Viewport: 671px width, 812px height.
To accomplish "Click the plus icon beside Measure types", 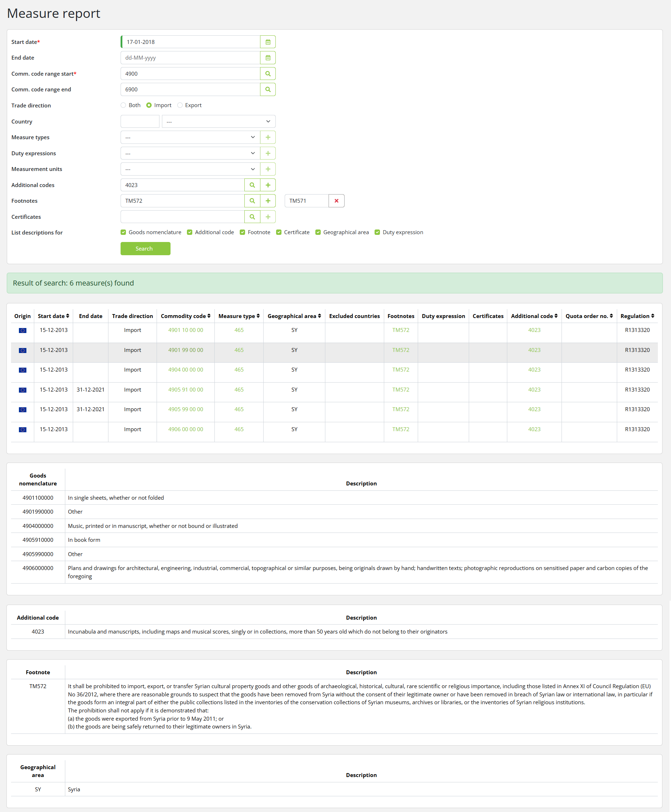I will point(268,137).
